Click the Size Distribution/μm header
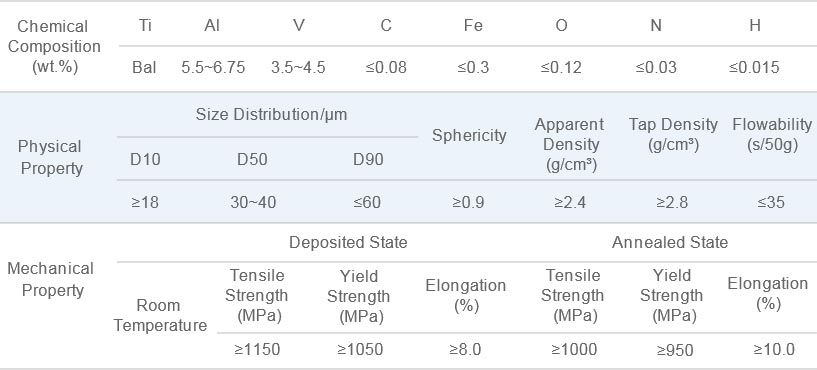The width and height of the screenshot is (817, 370). 271,115
